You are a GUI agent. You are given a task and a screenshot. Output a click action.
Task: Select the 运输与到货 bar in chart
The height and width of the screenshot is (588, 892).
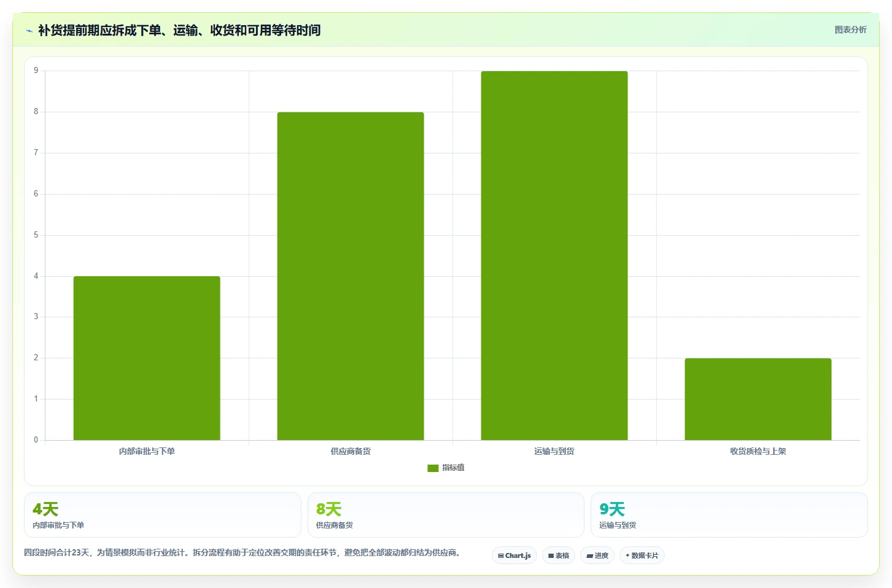[x=554, y=255]
